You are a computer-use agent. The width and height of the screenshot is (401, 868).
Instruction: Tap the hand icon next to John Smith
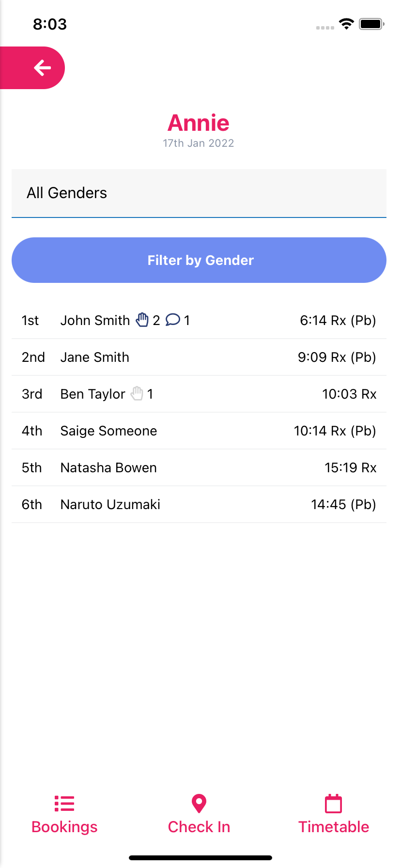pyautogui.click(x=142, y=320)
